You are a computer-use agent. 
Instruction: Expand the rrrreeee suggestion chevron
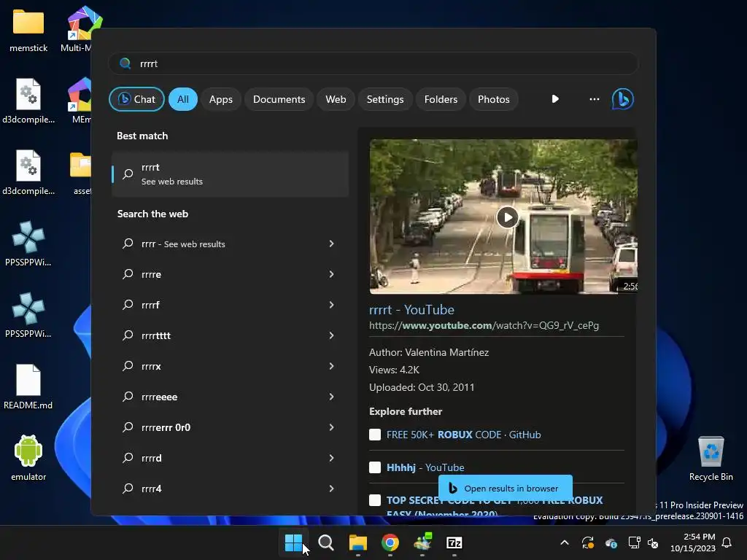click(x=331, y=397)
